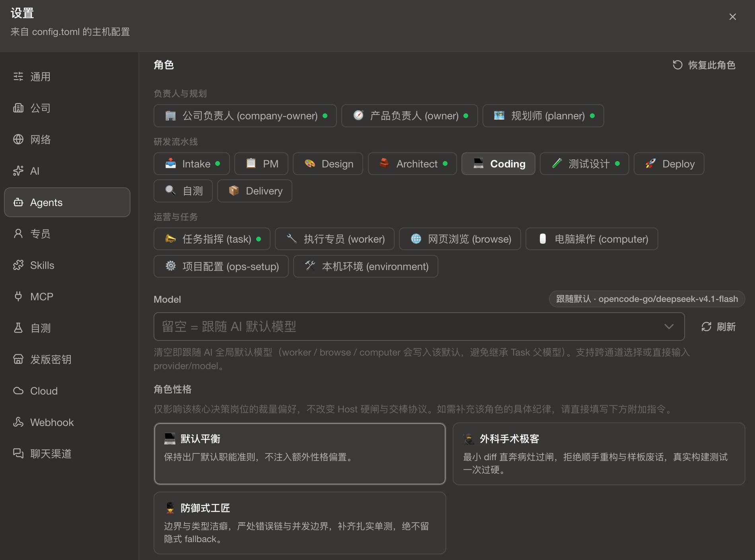
Task: Click the 恢复此角色 restore role button
Action: (x=704, y=65)
